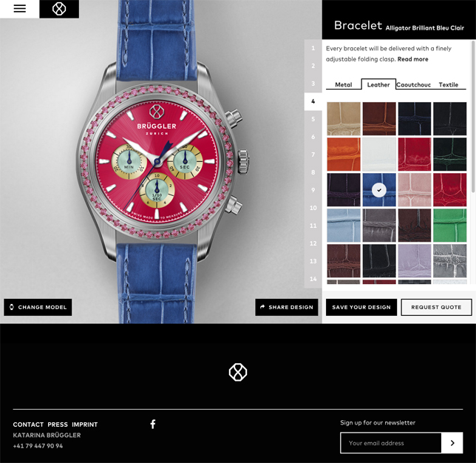Click the Read more link
The height and width of the screenshot is (463, 476).
tap(413, 59)
